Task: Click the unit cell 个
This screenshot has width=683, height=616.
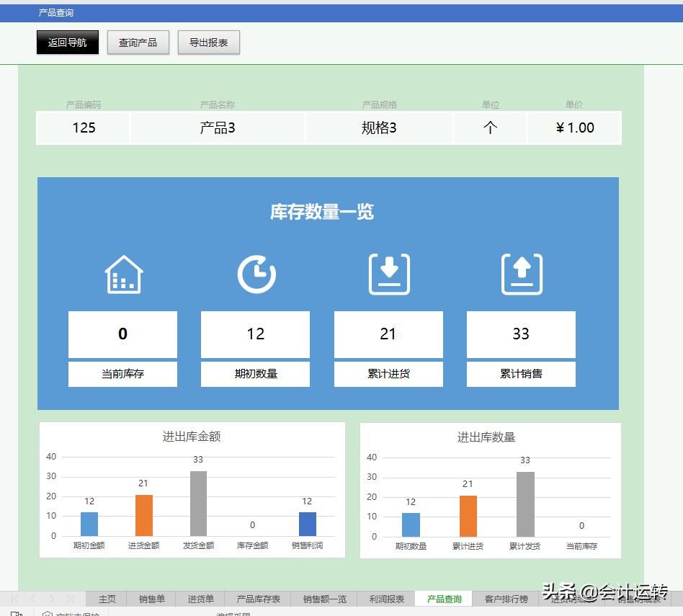Action: click(490, 128)
